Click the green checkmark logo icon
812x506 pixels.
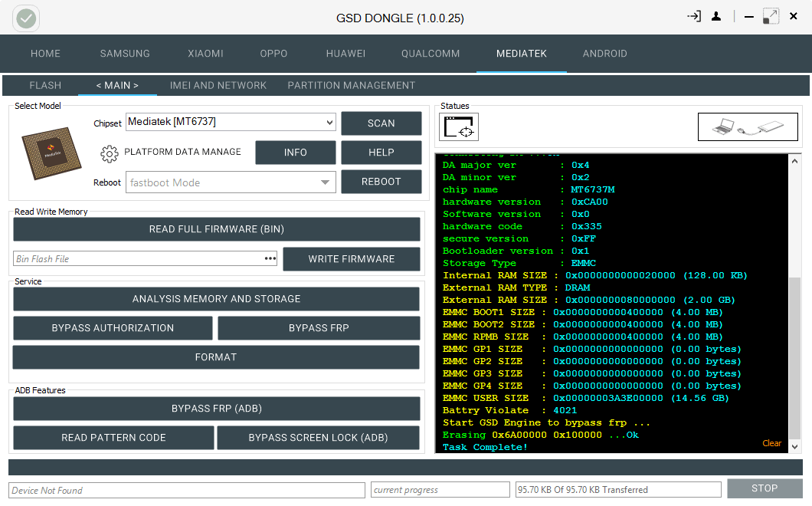tap(26, 18)
